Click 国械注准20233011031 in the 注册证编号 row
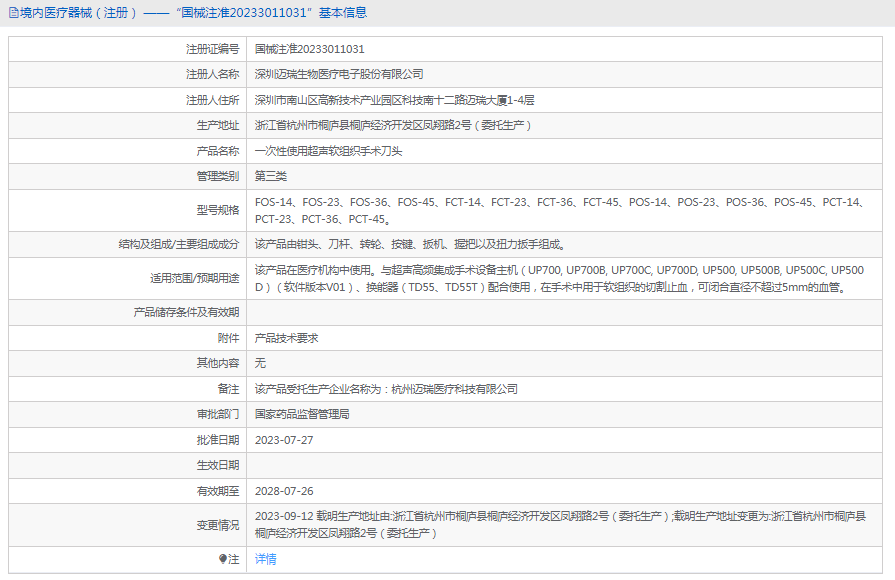The height and width of the screenshot is (580, 895). [x=309, y=50]
